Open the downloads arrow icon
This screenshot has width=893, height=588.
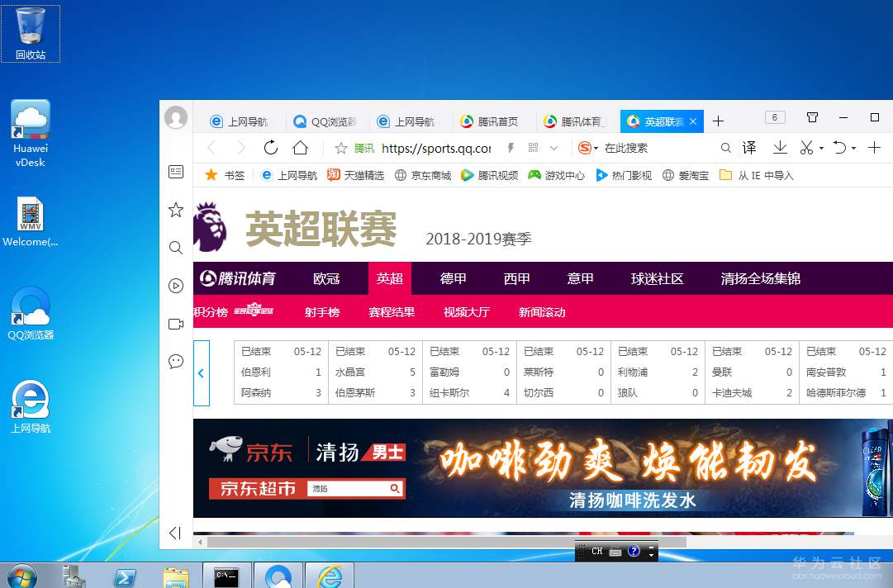[780, 148]
